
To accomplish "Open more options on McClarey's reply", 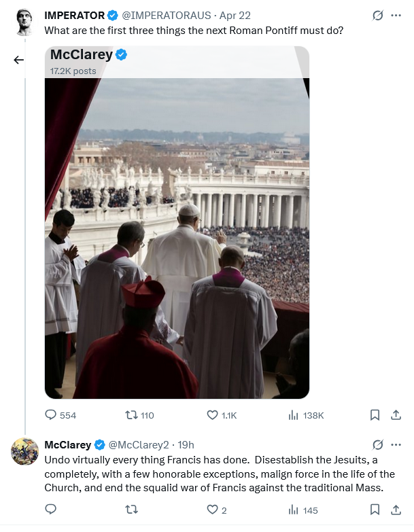I will tap(396, 445).
